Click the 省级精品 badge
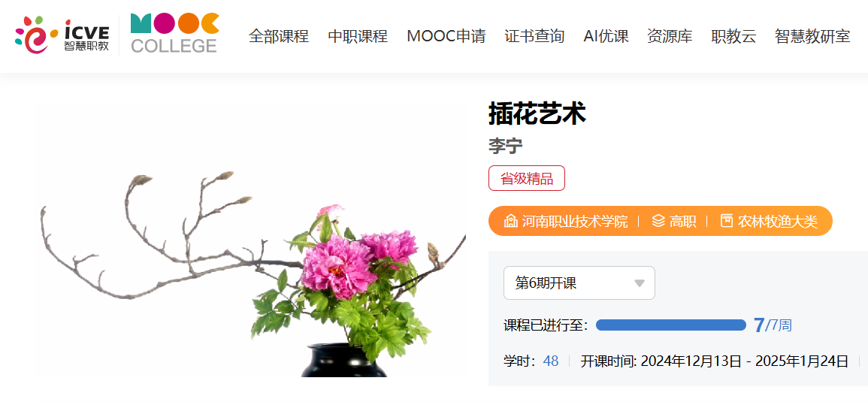 click(527, 178)
